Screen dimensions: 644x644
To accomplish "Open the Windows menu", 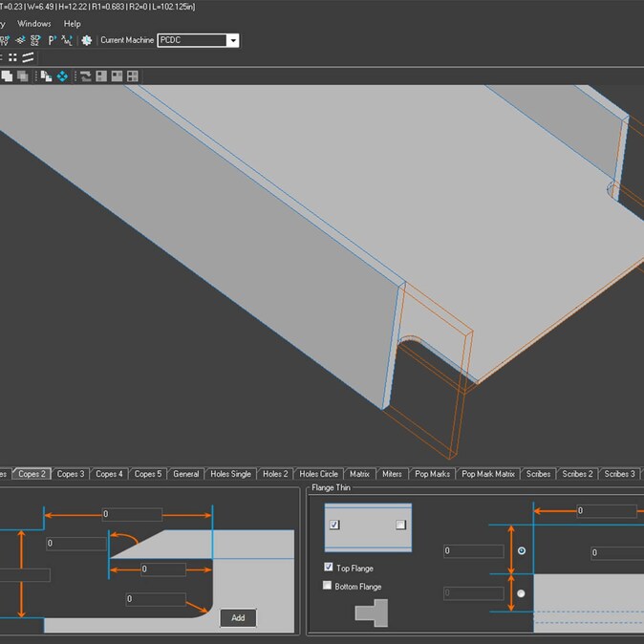I will 34,24.
